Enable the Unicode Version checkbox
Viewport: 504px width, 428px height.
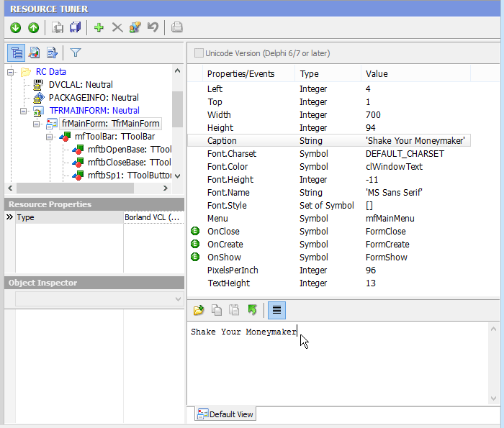(x=199, y=53)
